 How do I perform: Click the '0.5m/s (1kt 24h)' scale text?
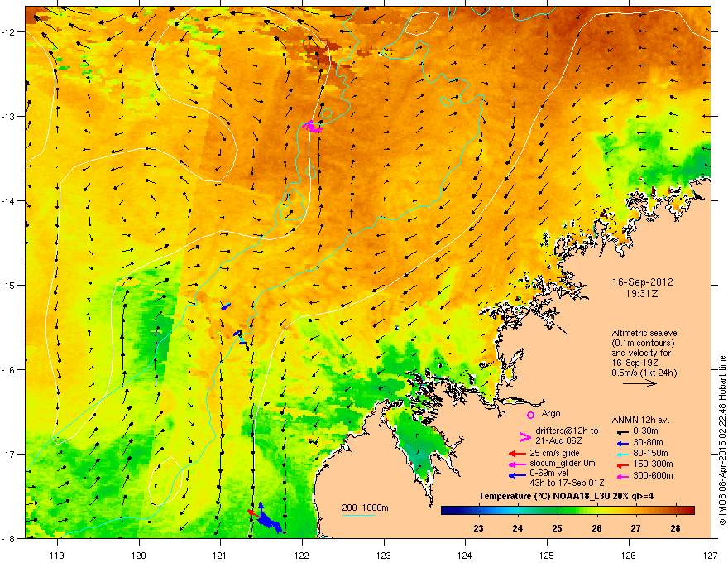click(644, 373)
